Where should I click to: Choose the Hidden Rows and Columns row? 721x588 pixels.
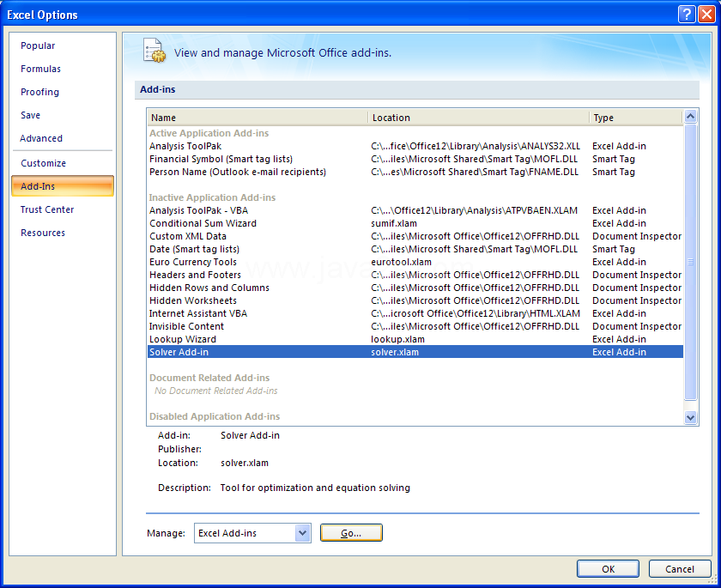(x=415, y=288)
